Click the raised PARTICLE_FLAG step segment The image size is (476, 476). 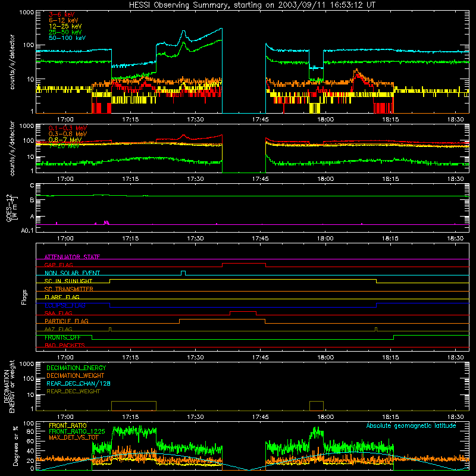click(222, 320)
